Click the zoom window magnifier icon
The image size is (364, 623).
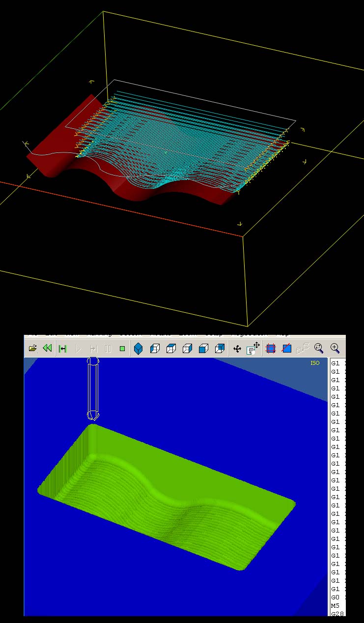[319, 348]
